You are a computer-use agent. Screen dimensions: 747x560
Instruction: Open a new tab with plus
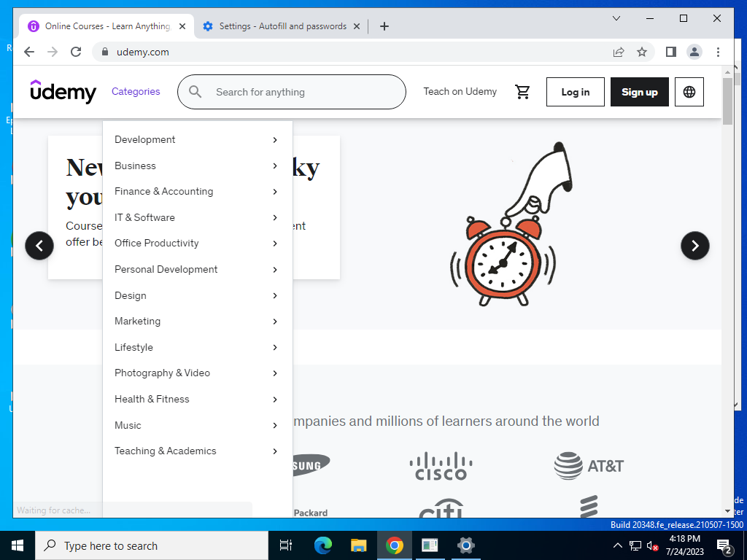coord(384,26)
